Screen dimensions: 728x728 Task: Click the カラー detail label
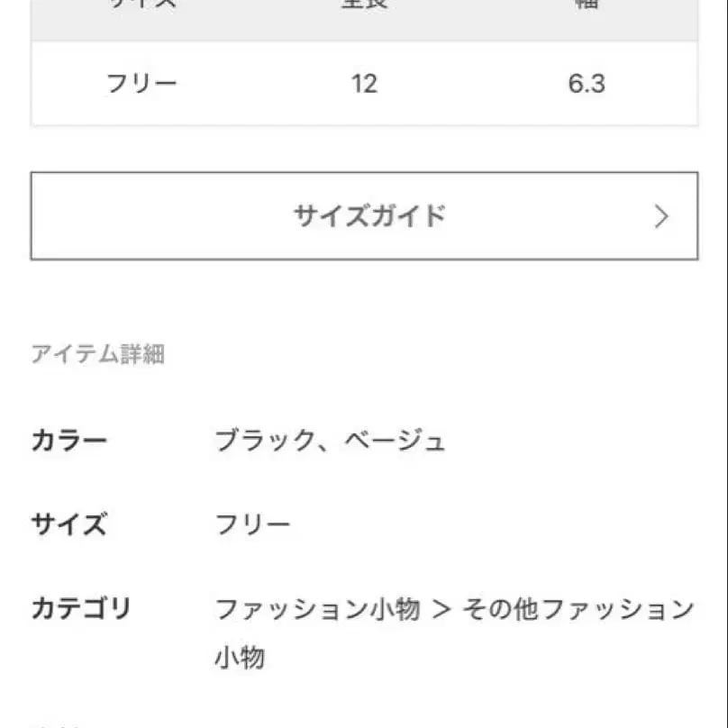tap(69, 438)
